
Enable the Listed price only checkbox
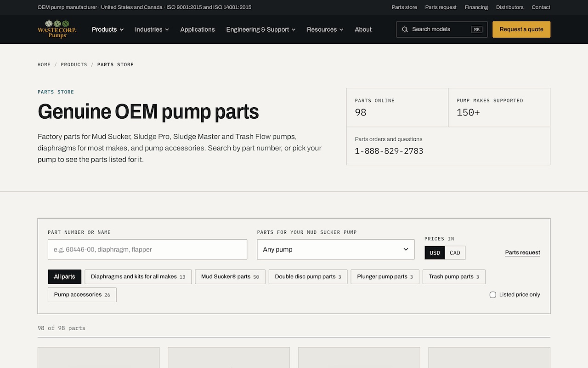point(493,295)
